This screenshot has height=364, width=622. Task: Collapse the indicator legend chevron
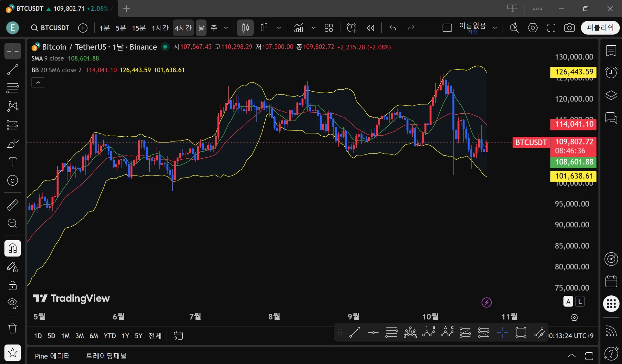(38, 83)
